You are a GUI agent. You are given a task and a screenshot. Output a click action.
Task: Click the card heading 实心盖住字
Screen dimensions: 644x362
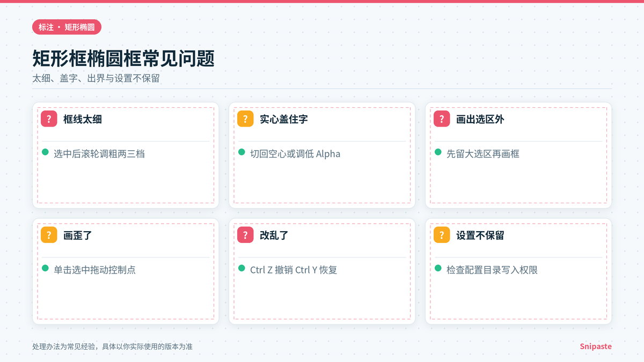284,119
